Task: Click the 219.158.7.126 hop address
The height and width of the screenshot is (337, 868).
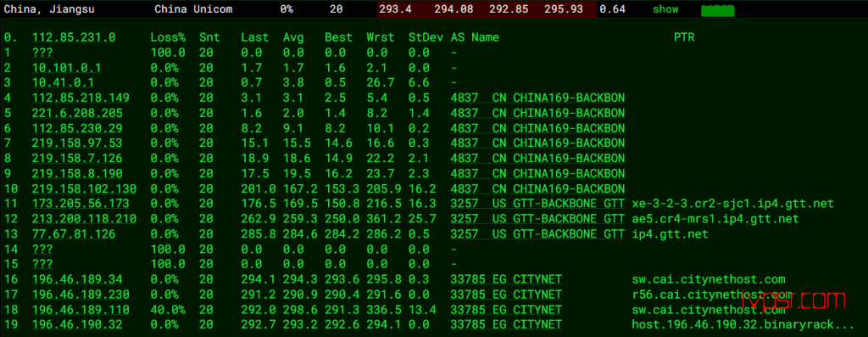Action: [x=77, y=158]
